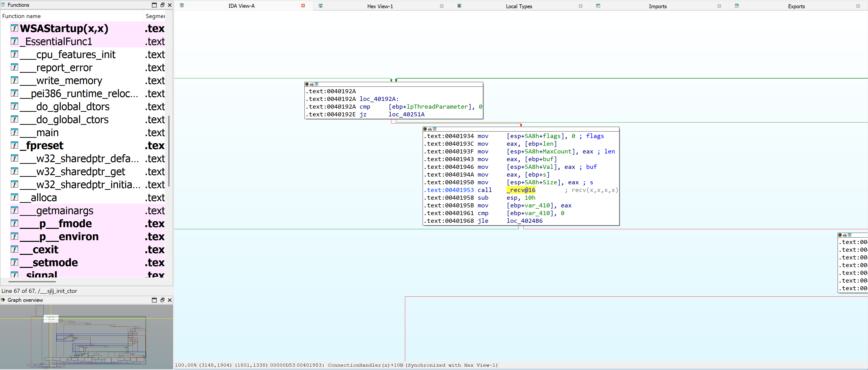
Task: Select _EssentialFunc1 in the Functions list
Action: 56,41
